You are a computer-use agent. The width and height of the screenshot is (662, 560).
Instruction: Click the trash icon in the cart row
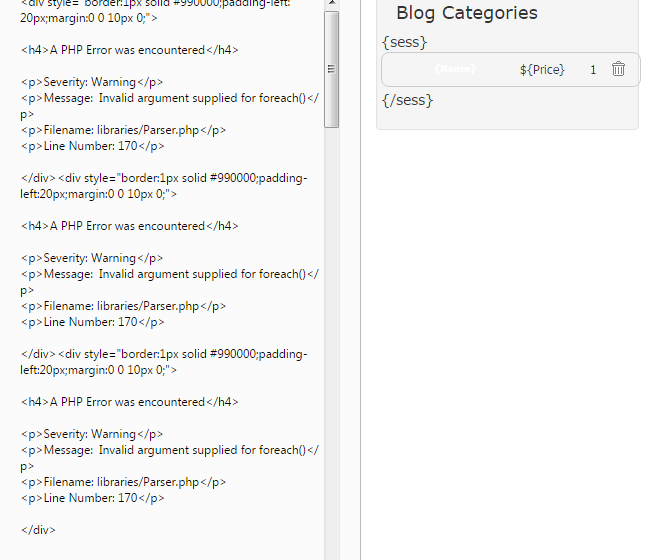tap(618, 69)
